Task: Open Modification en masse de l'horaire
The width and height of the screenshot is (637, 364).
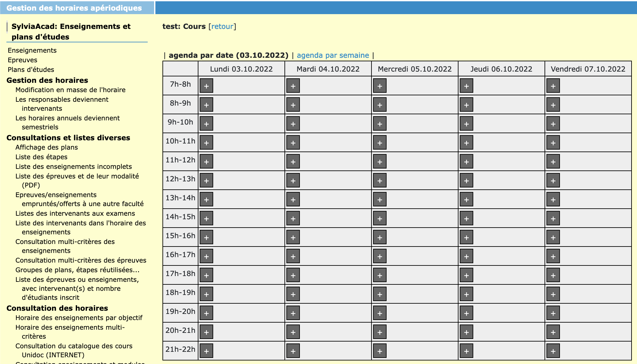Action: (70, 90)
